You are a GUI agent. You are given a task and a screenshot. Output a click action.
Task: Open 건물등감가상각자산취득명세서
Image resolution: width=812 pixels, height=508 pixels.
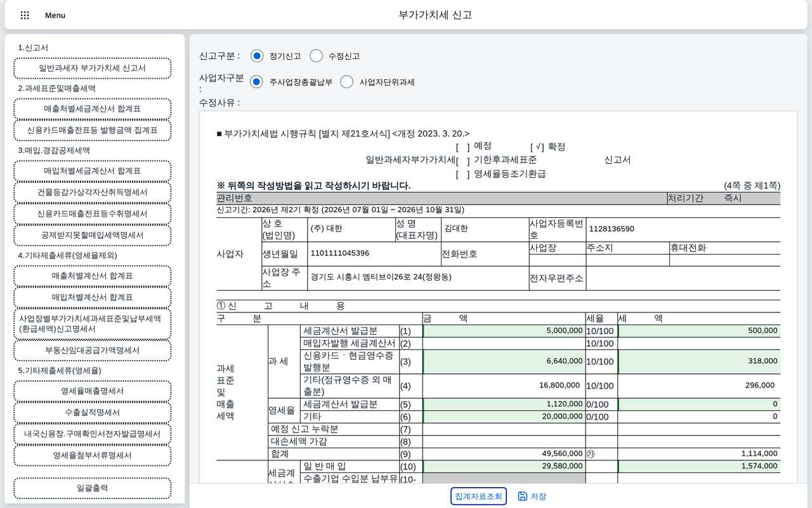click(x=92, y=192)
